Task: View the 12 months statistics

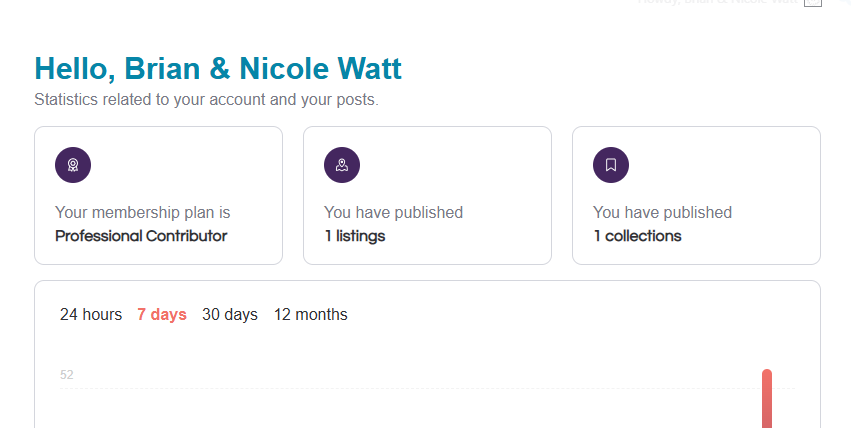Action: [311, 315]
